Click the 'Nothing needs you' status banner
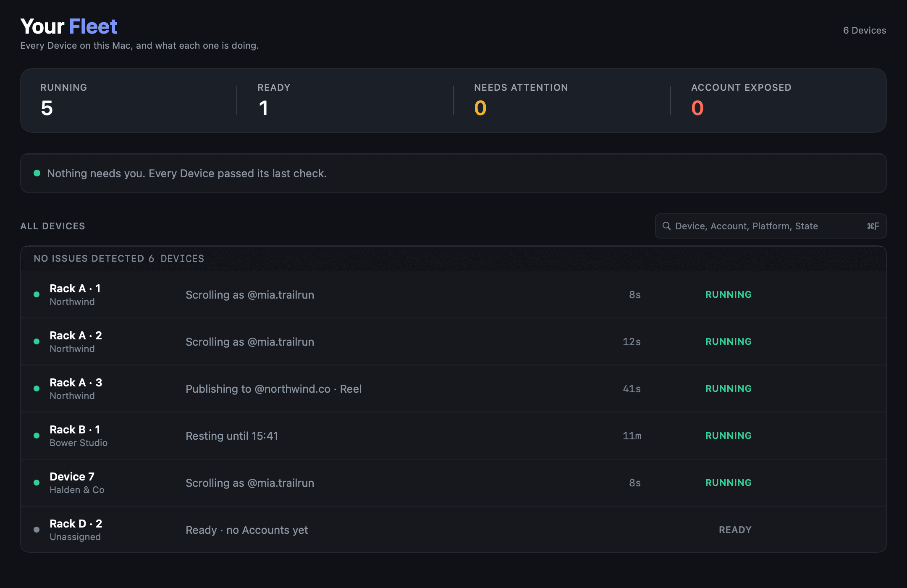Screen dimensions: 907x588 click(x=453, y=173)
